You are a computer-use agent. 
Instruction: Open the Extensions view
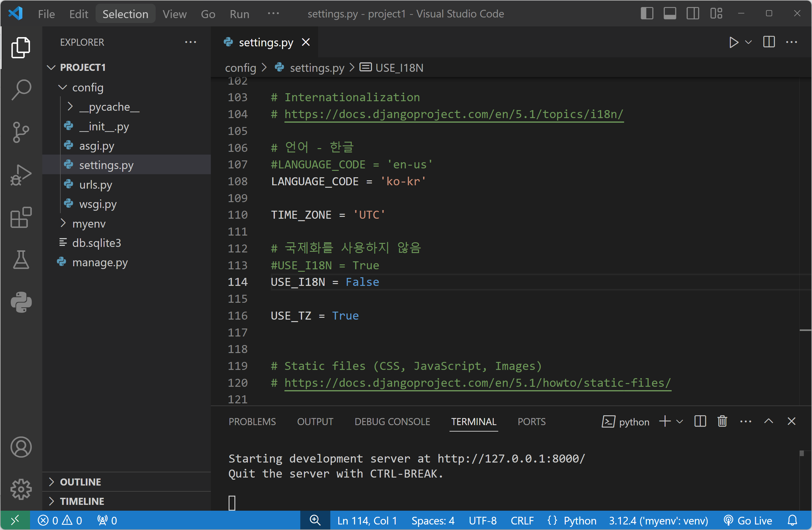tap(21, 217)
